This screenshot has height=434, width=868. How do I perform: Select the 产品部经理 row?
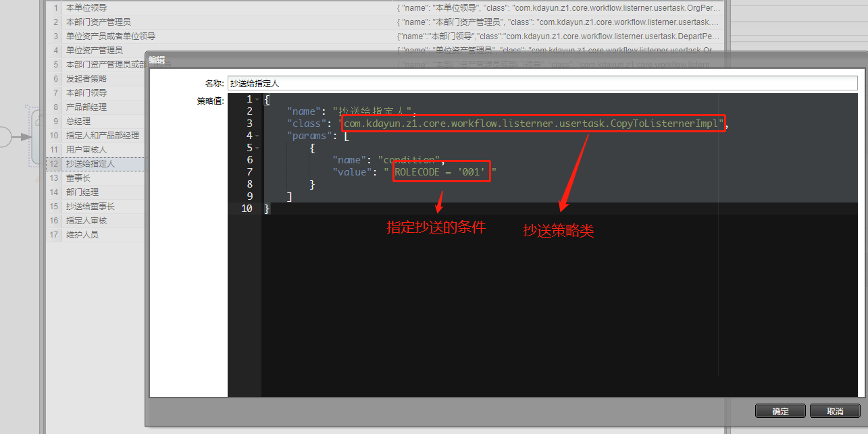[x=96, y=107]
